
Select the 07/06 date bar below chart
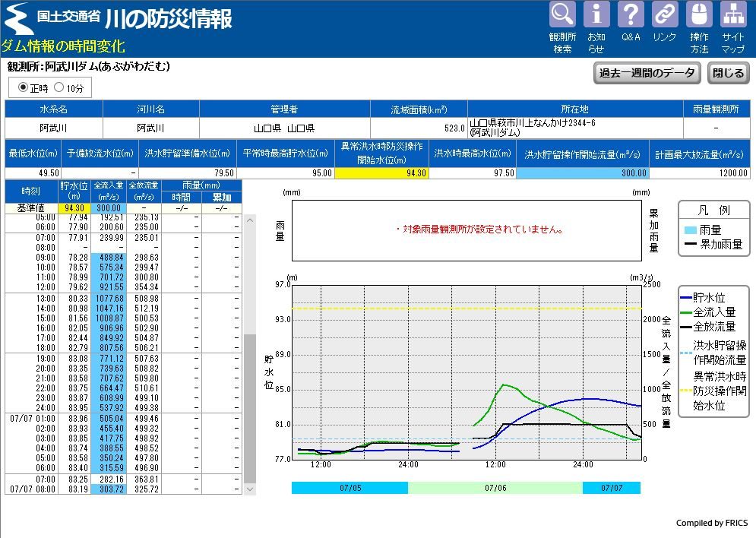click(x=495, y=488)
